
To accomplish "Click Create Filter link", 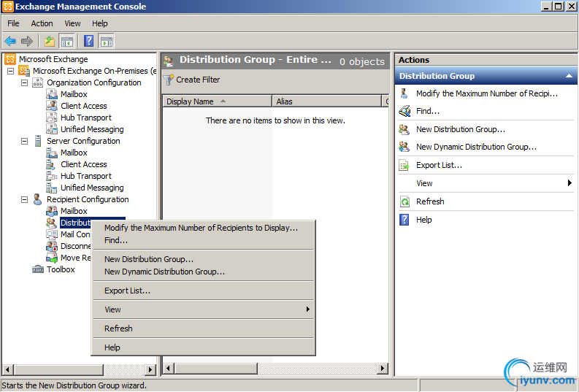I will pyautogui.click(x=198, y=80).
